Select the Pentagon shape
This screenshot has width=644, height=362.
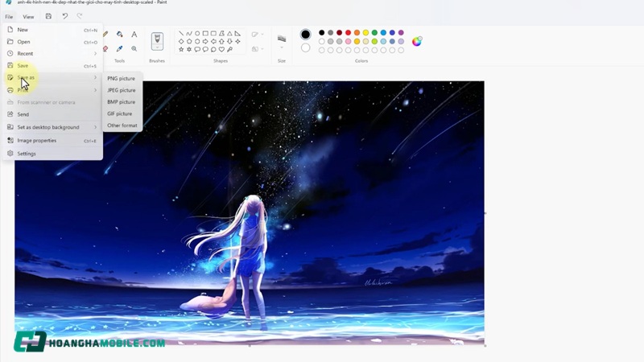pos(189,42)
